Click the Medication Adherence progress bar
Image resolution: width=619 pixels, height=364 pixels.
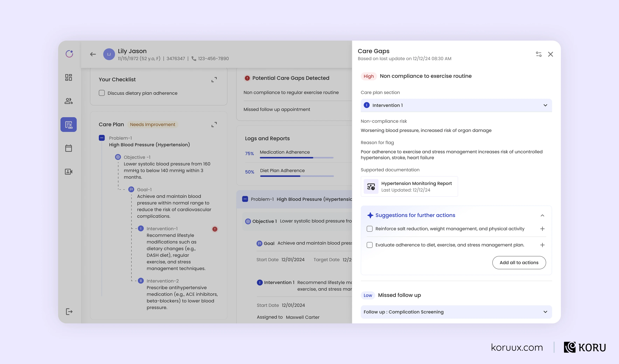coord(297,158)
